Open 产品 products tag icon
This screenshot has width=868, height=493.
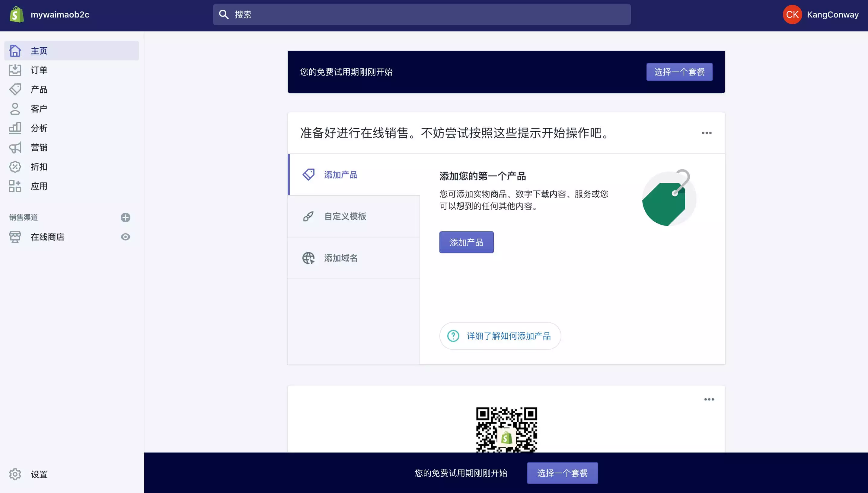coord(15,89)
